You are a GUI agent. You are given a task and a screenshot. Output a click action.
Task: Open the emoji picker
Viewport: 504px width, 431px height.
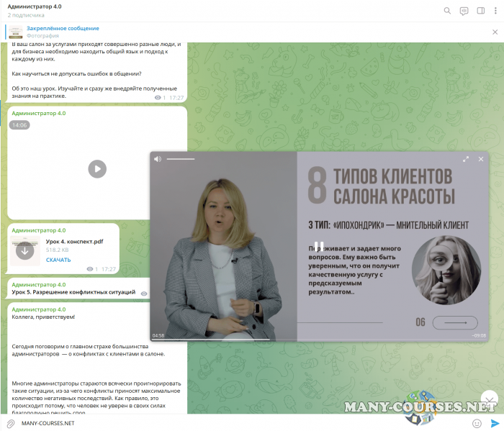pyautogui.click(x=477, y=423)
